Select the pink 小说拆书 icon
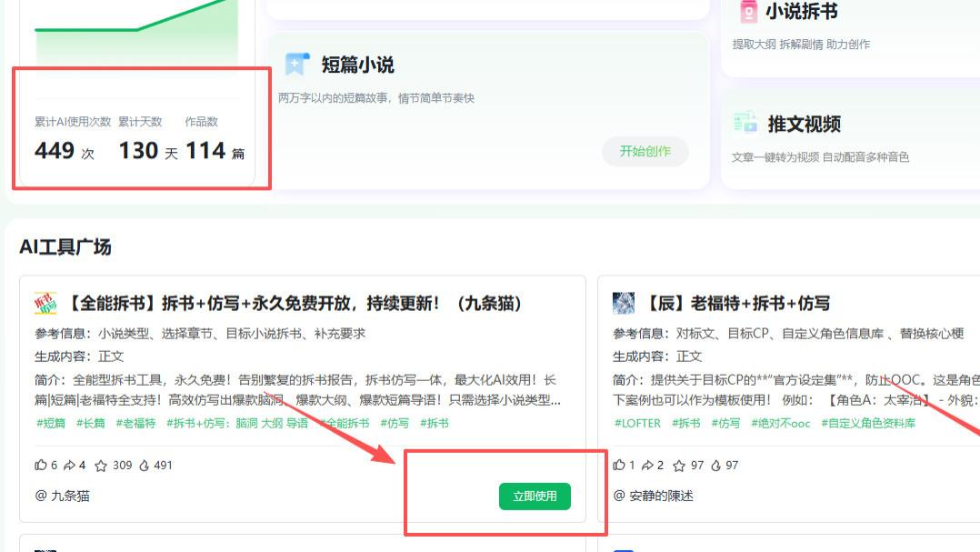 (x=749, y=12)
